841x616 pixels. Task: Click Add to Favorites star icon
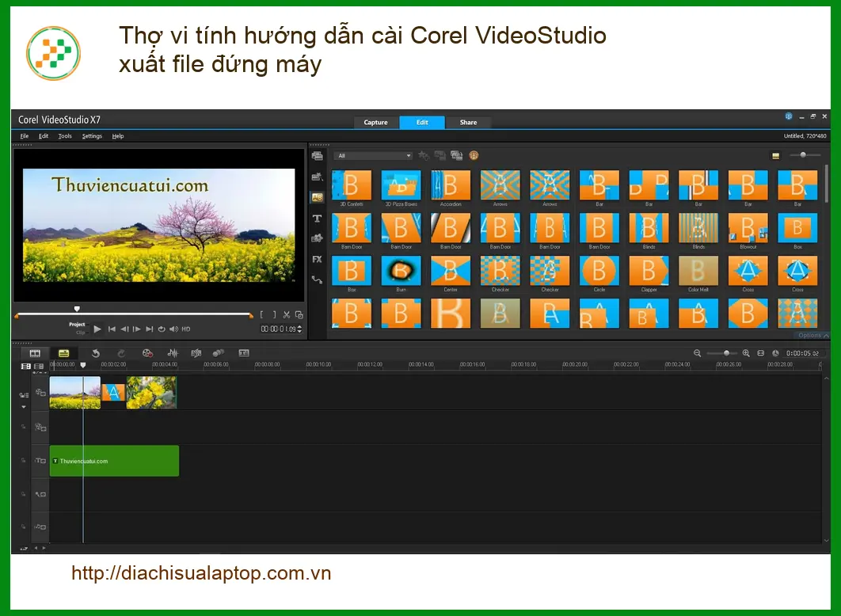point(423,155)
